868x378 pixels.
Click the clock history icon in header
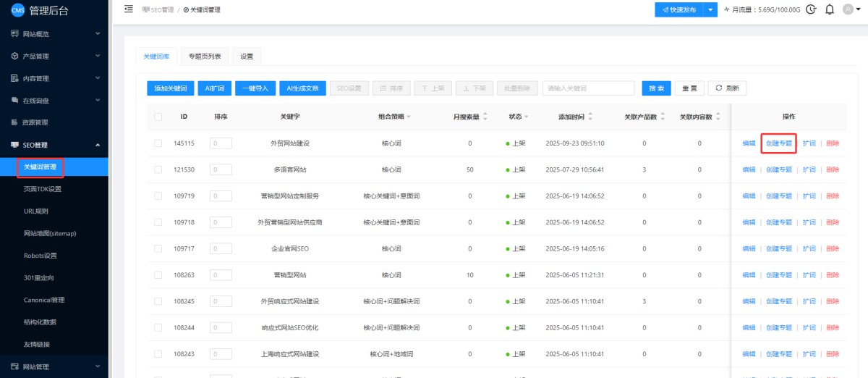811,9
